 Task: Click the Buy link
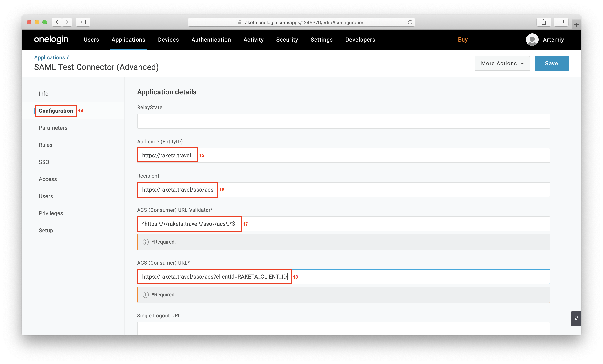click(x=463, y=40)
